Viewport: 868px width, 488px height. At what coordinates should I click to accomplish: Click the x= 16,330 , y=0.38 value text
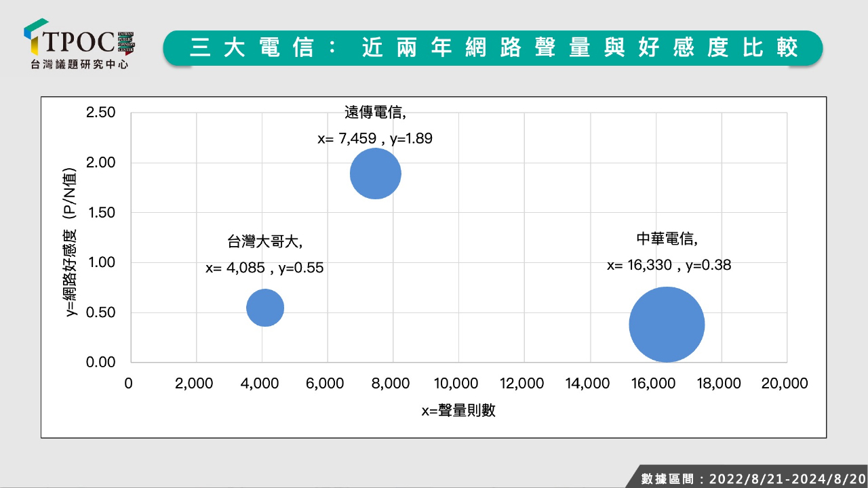669,266
